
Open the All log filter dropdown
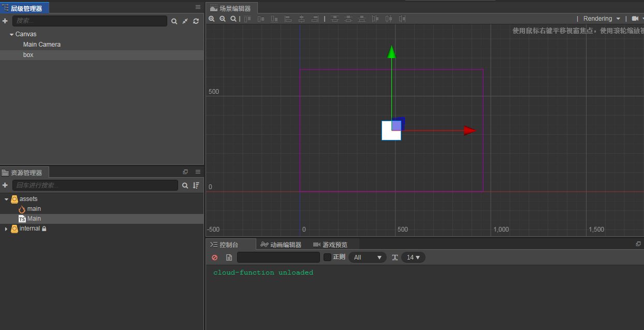pos(367,257)
